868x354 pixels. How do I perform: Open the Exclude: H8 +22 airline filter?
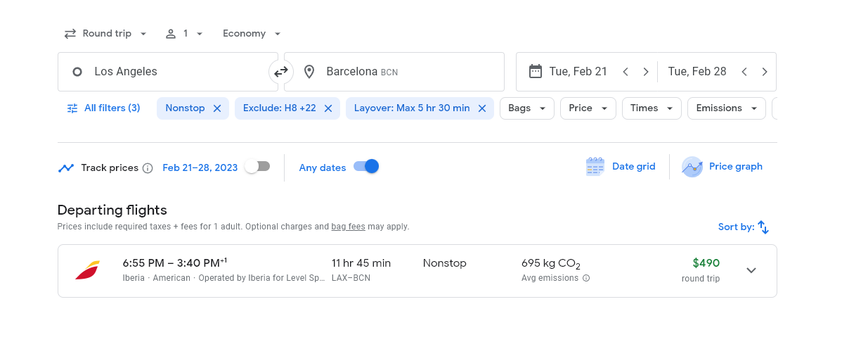click(279, 108)
